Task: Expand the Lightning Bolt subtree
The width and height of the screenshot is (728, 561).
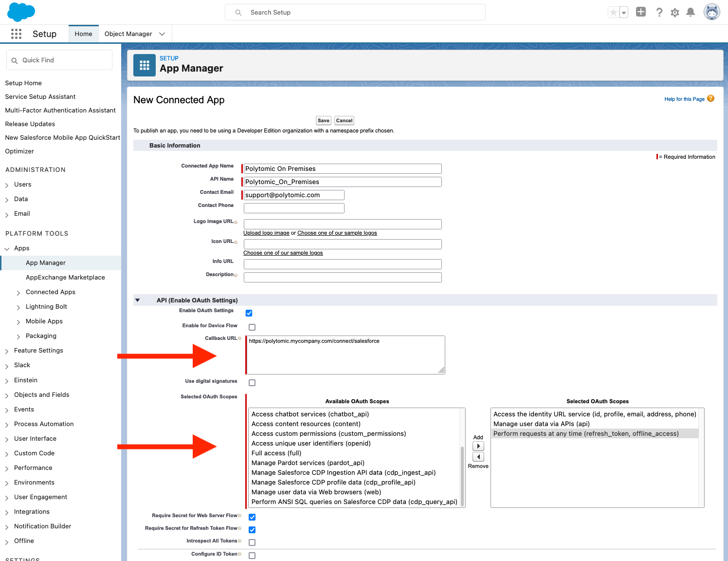Action: pyautogui.click(x=18, y=308)
